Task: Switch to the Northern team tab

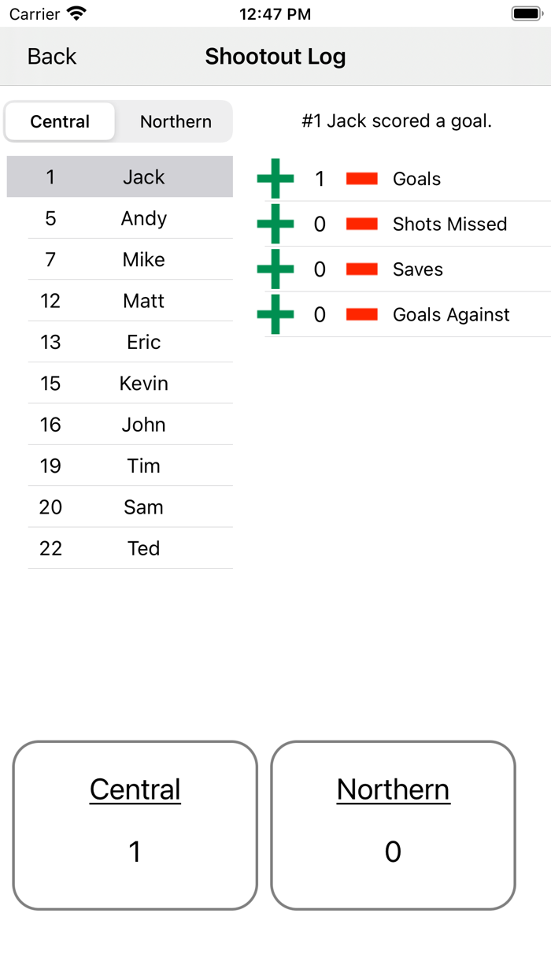Action: click(x=175, y=121)
